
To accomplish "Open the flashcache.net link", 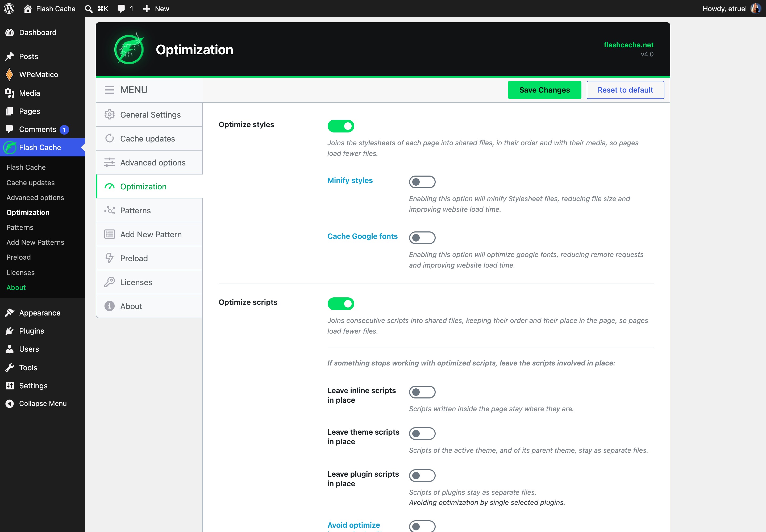I will pyautogui.click(x=628, y=45).
